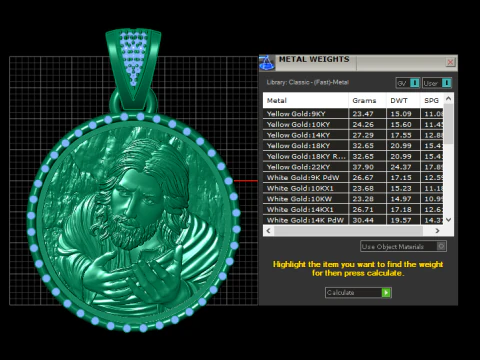Click the 20.99 DWT value for Yellow Gold:18KY
Viewport: 480px width, 360px height.
401,146
